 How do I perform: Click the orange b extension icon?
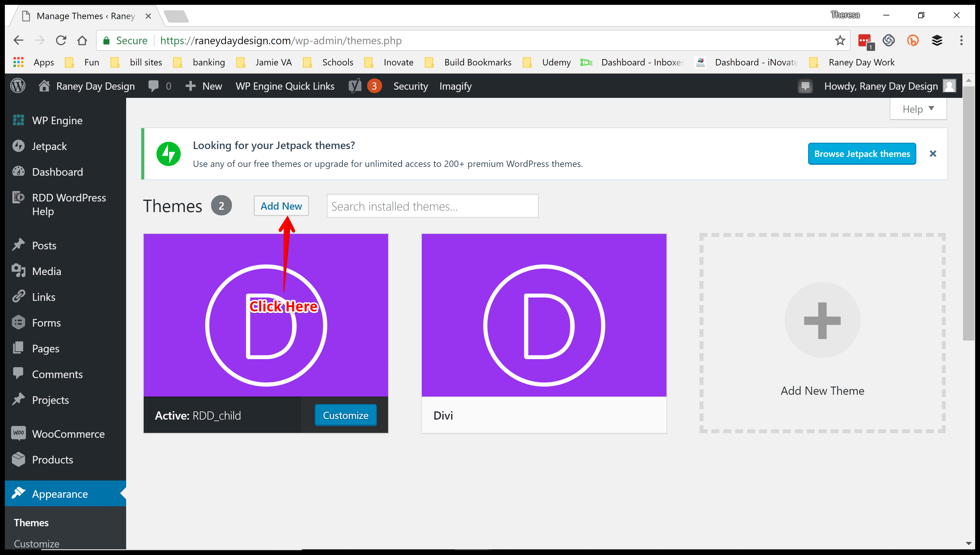913,40
